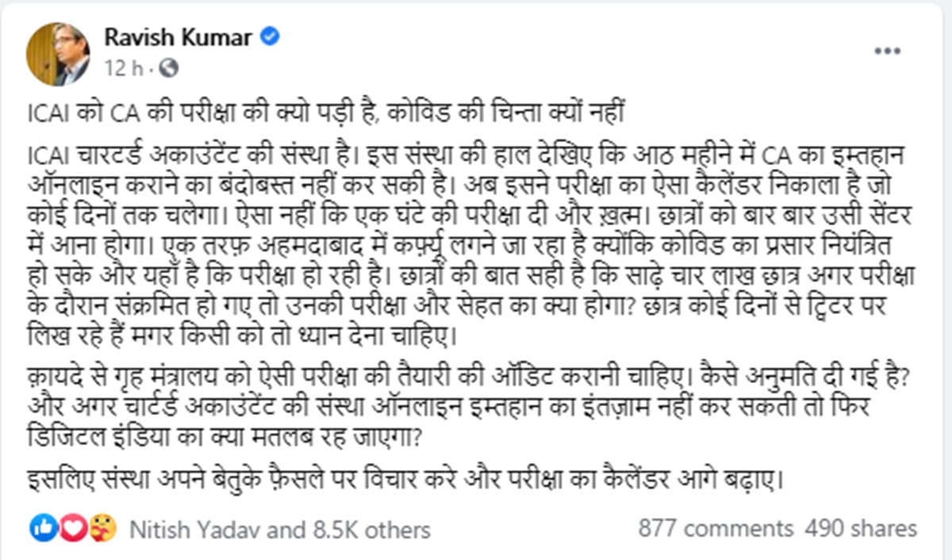Open the 877 comments
The width and height of the screenshot is (952, 560).
[716, 528]
